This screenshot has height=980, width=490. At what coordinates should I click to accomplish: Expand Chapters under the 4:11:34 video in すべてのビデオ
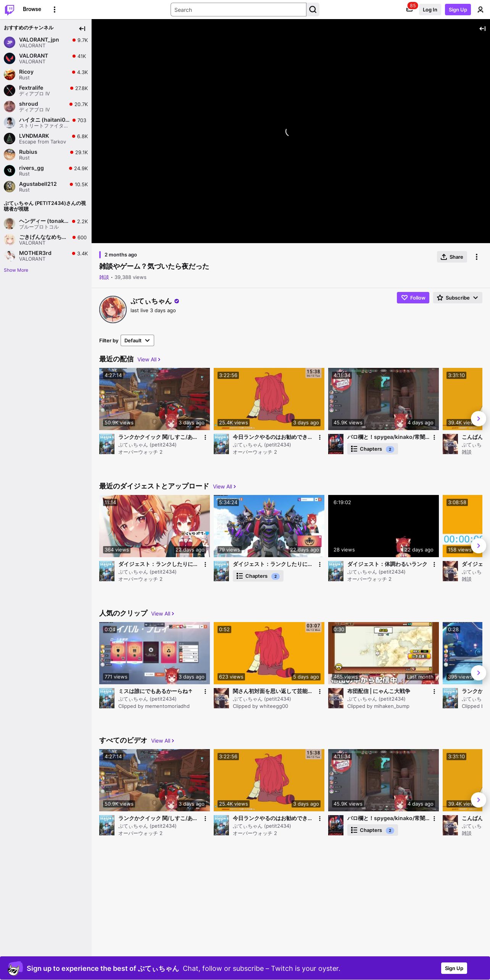coord(372,830)
